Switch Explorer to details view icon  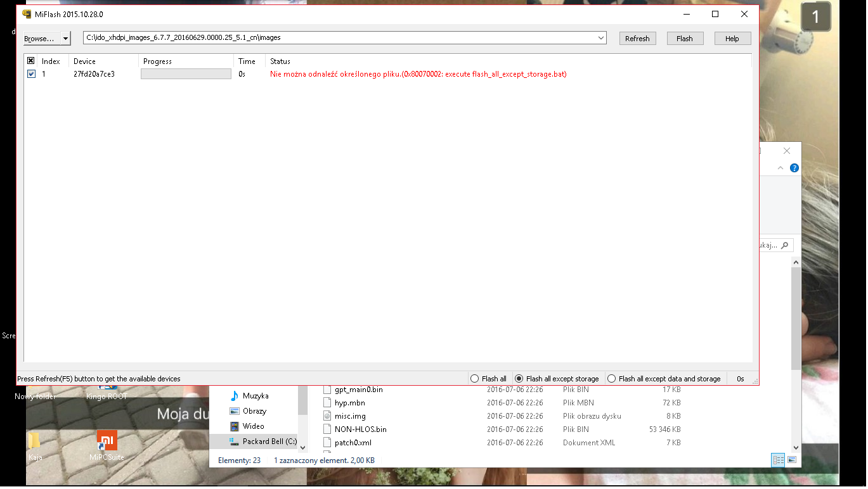[x=778, y=460]
